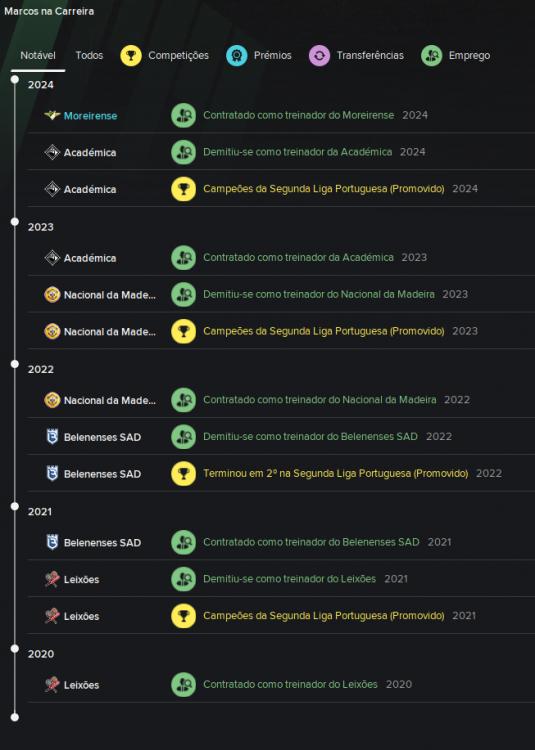Open Leixões 'Campeões da Segunda Liga' 2021 entry
This screenshot has width=535, height=750.
pos(324,616)
